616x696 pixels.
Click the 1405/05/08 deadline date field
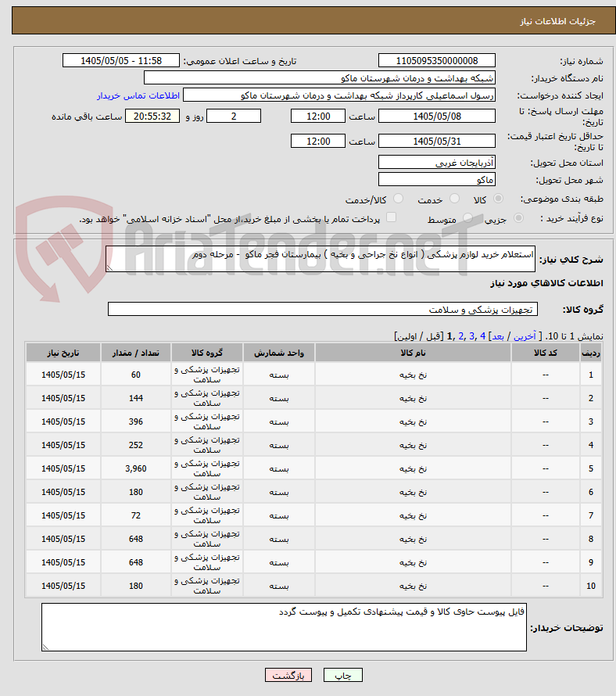[x=437, y=116]
